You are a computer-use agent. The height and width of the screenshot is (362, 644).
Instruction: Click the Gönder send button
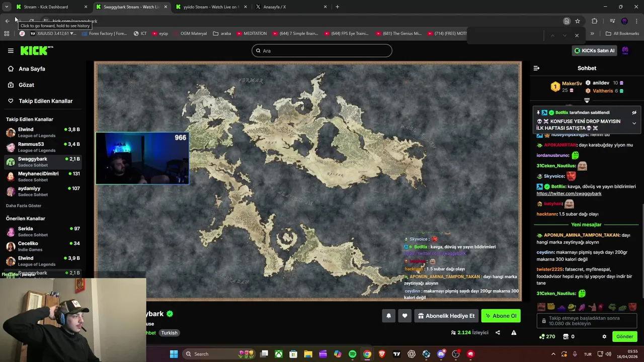pos(624,337)
